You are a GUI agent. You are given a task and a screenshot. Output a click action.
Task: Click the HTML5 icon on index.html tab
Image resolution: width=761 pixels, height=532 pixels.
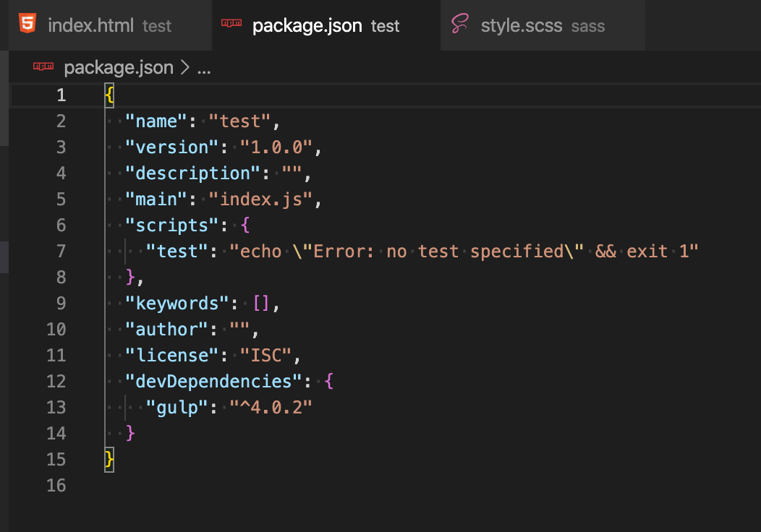[27, 25]
